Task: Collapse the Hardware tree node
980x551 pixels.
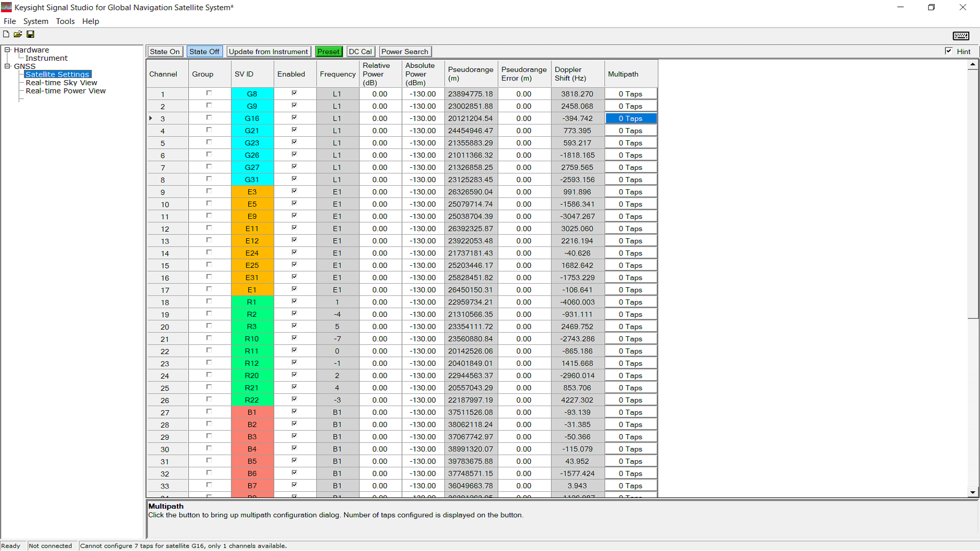Action: coord(8,50)
